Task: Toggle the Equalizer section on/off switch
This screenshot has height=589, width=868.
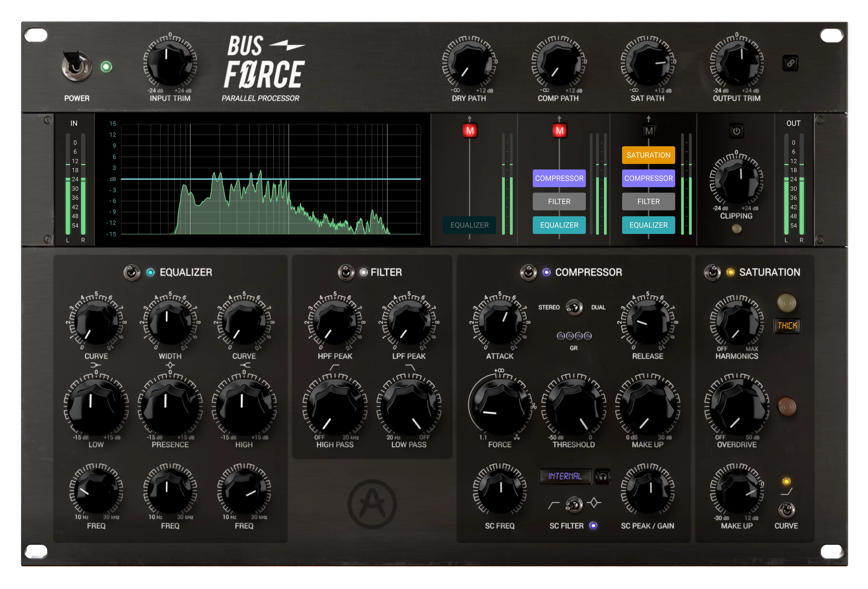Action: 131,272
